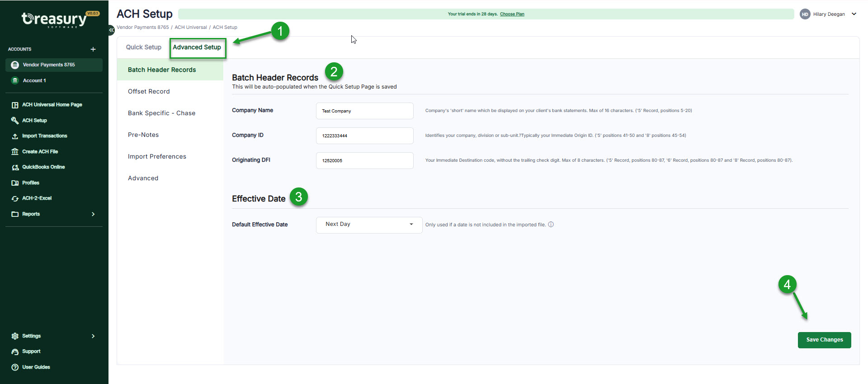Expand the Settings submenu chevron

tap(93, 336)
